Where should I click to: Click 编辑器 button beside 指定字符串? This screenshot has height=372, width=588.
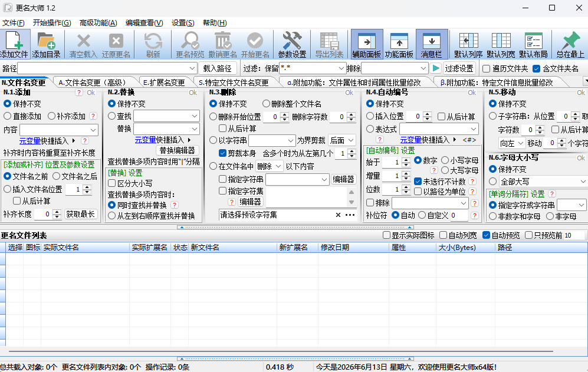click(343, 179)
